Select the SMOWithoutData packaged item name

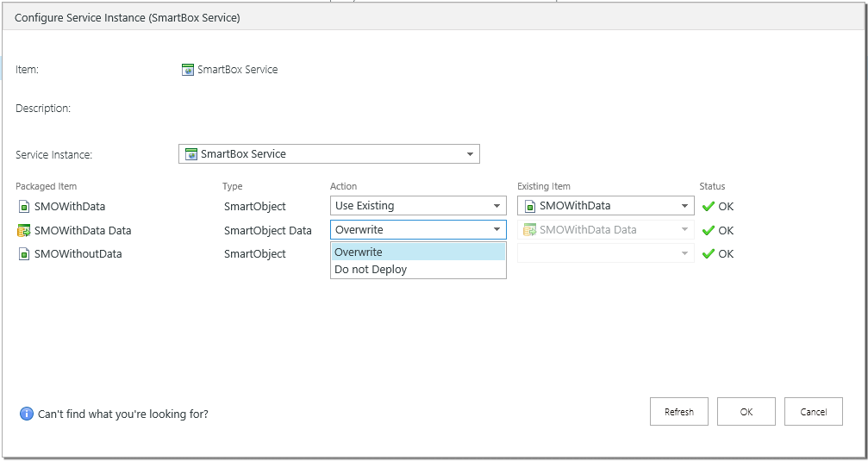click(78, 253)
